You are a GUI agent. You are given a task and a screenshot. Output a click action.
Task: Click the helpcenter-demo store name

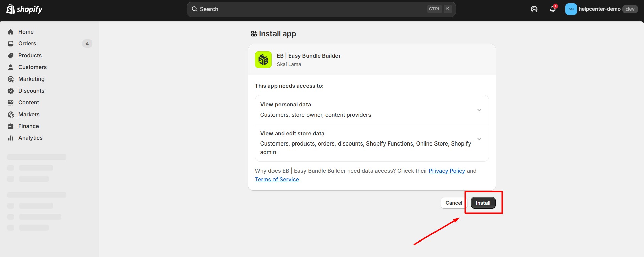(600, 9)
